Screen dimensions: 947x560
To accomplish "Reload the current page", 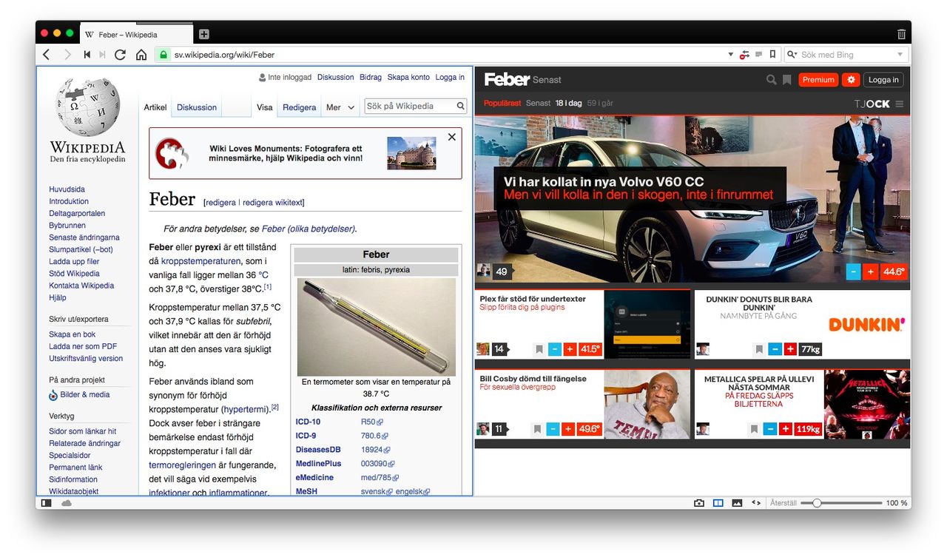I will click(120, 55).
